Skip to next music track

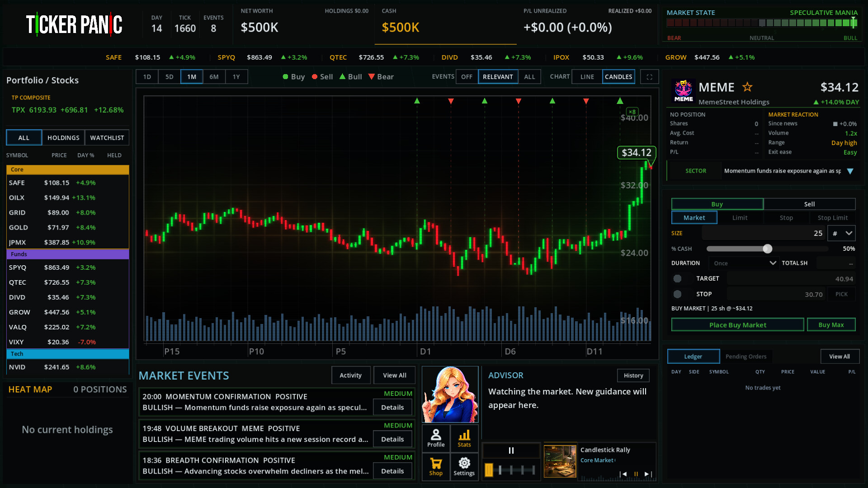[x=647, y=474]
